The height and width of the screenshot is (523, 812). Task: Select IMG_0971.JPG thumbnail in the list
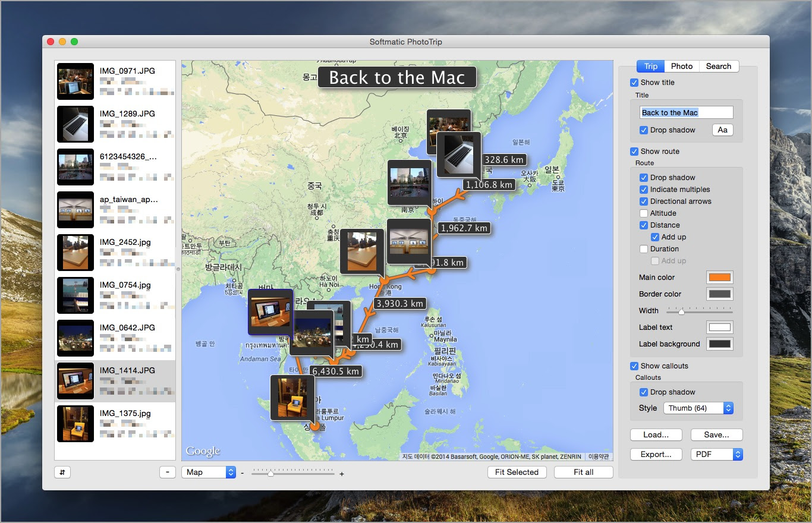[75, 81]
